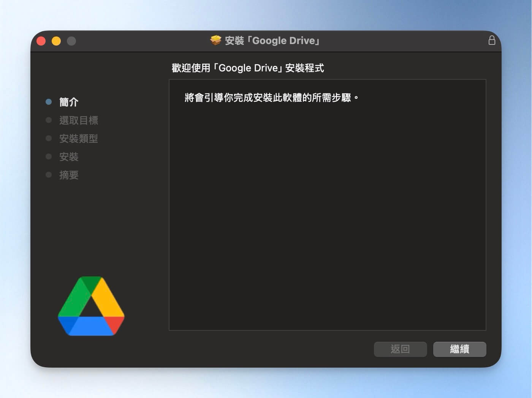
Task: Select the 選取目標 step in the sidebar
Action: [79, 120]
